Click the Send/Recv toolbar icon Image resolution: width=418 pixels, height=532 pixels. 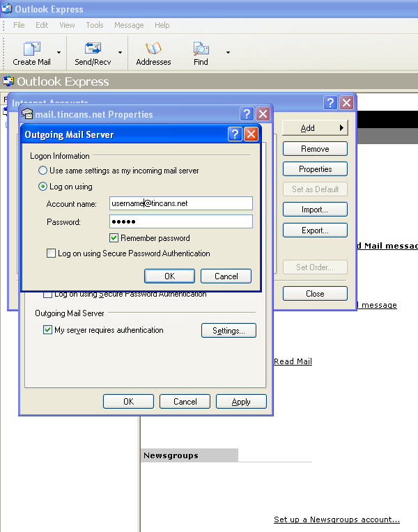coord(93,49)
